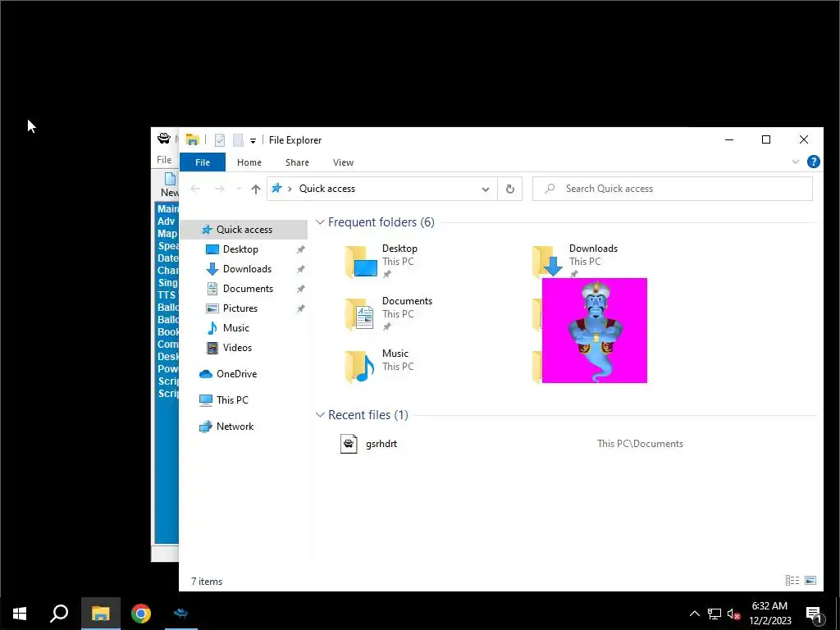Click the Quick access star in address bar

coord(276,188)
